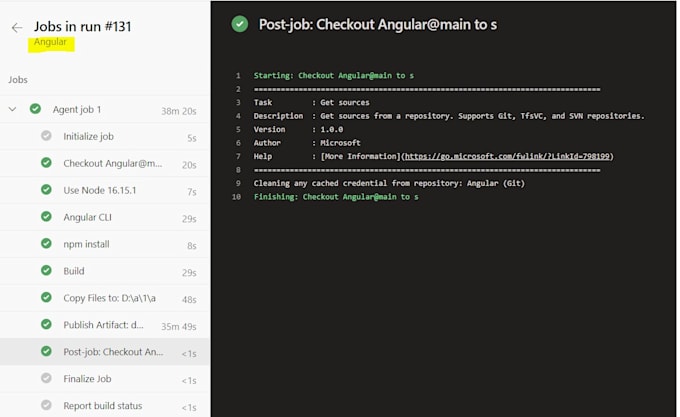
Task: Click the Publish Artifact green check icon
Action: 46,324
